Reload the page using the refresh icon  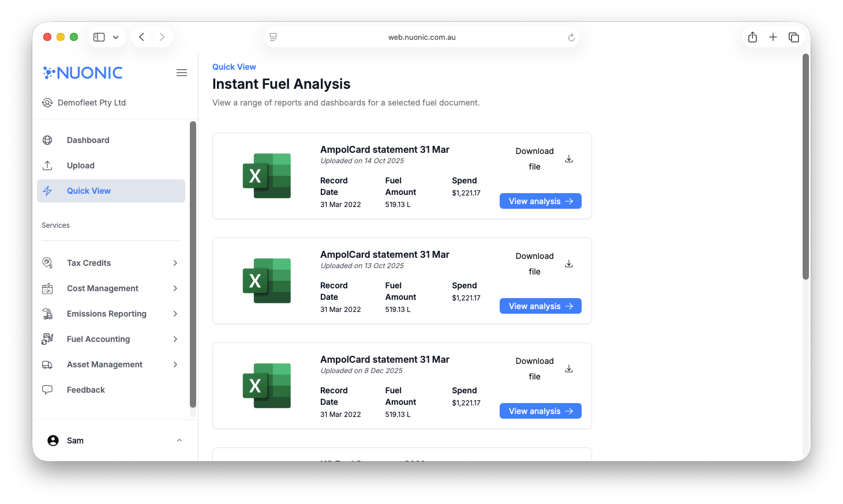(571, 37)
